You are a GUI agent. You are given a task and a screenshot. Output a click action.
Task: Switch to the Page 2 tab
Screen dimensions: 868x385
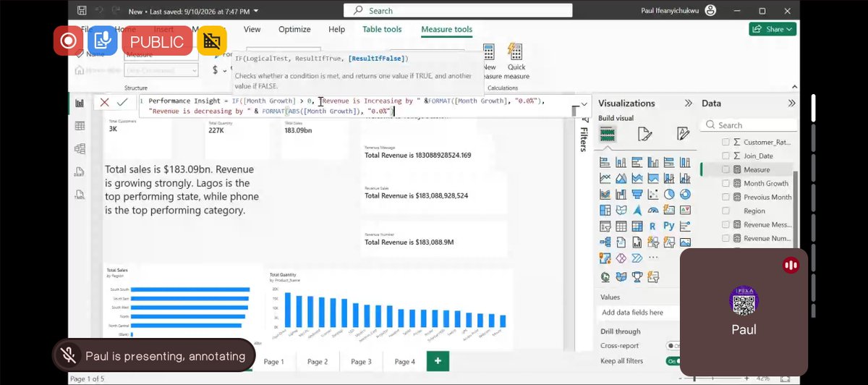click(x=317, y=361)
